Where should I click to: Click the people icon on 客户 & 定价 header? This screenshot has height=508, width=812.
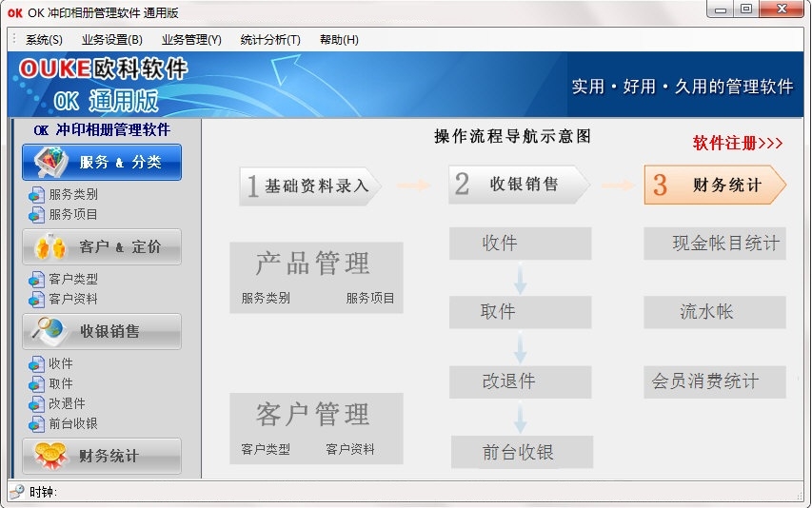coord(50,246)
